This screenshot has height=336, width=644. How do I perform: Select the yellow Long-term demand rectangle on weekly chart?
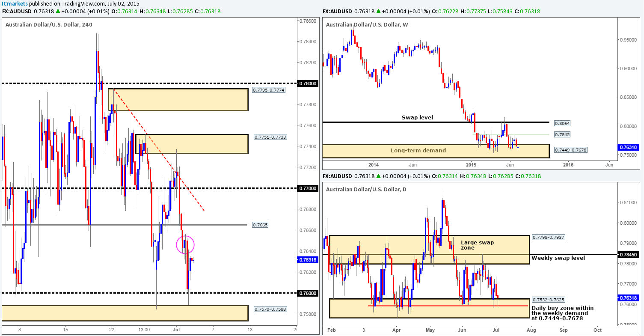[x=436, y=151]
